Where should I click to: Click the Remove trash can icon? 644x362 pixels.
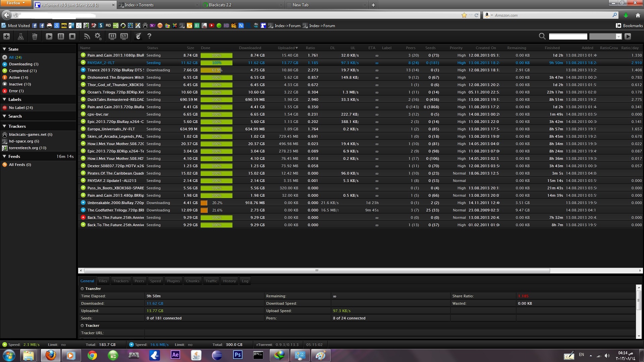point(35,36)
